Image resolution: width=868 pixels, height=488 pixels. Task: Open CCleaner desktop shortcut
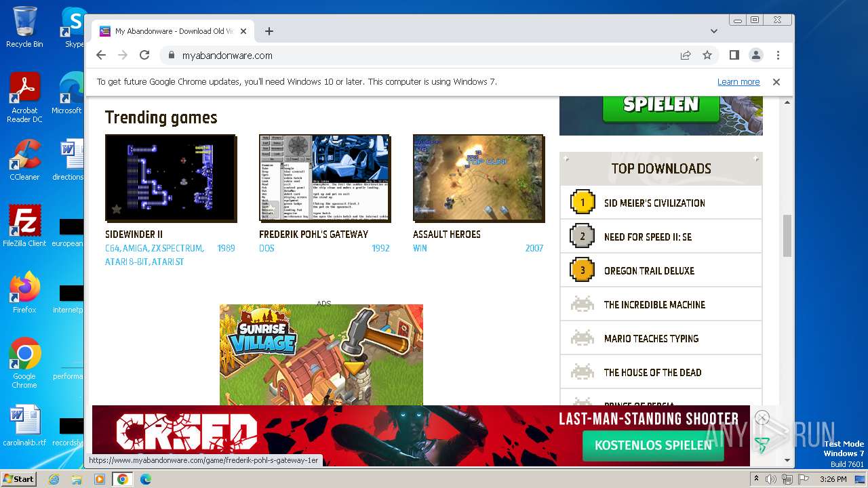(24, 160)
